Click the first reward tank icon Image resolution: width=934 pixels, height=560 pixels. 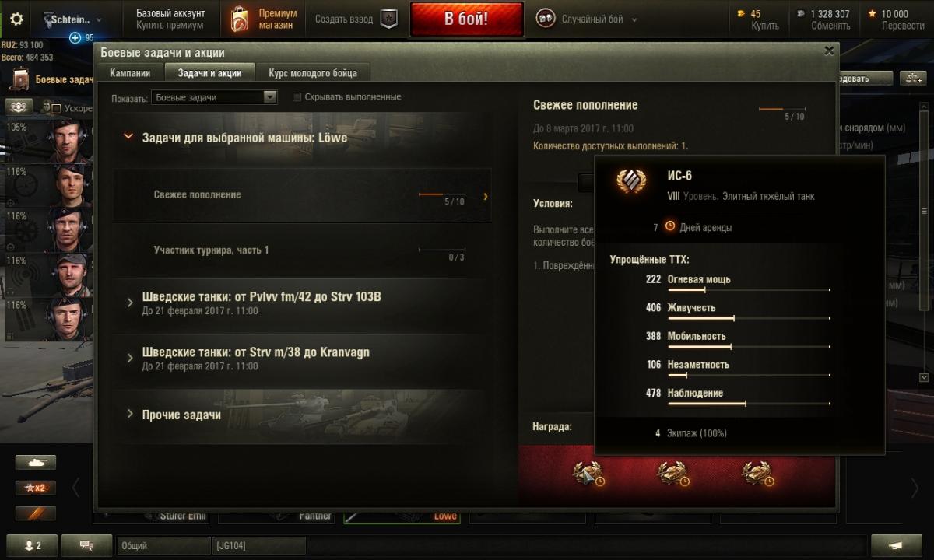tap(588, 473)
